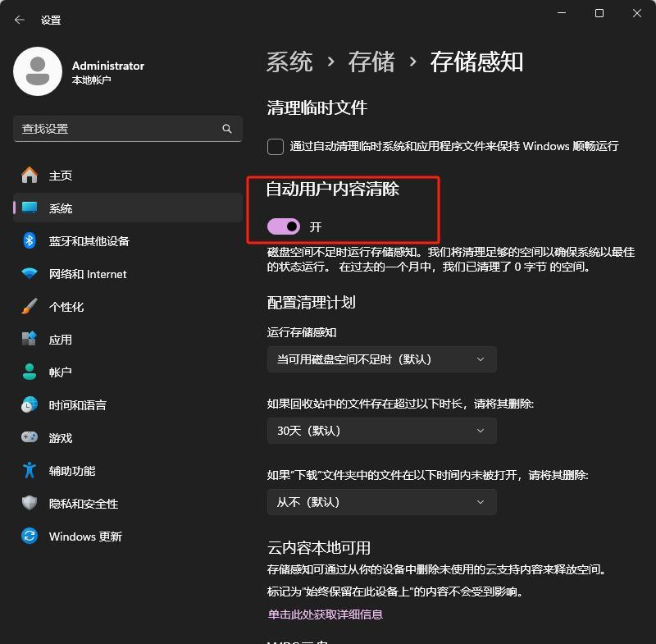Select the Network and Internet wifi icon

pyautogui.click(x=30, y=273)
